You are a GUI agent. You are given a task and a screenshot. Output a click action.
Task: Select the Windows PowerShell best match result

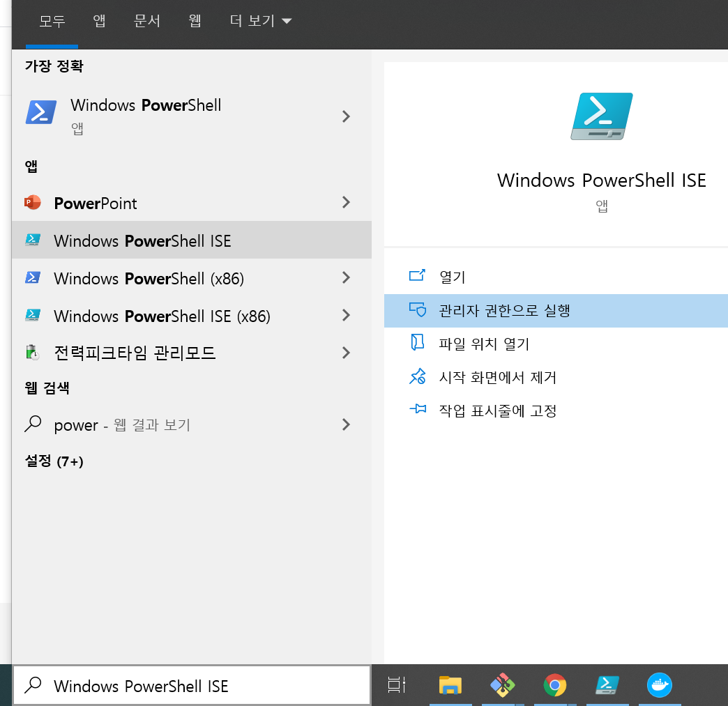(192, 116)
